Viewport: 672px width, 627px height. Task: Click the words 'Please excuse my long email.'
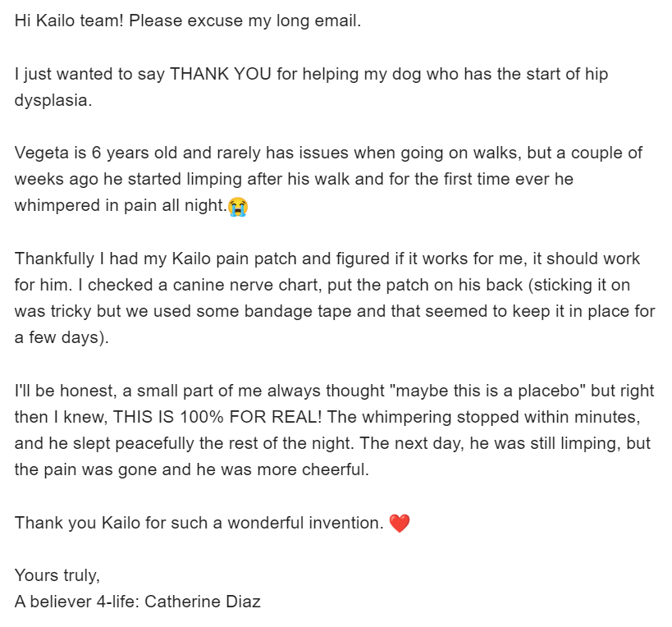(245, 21)
